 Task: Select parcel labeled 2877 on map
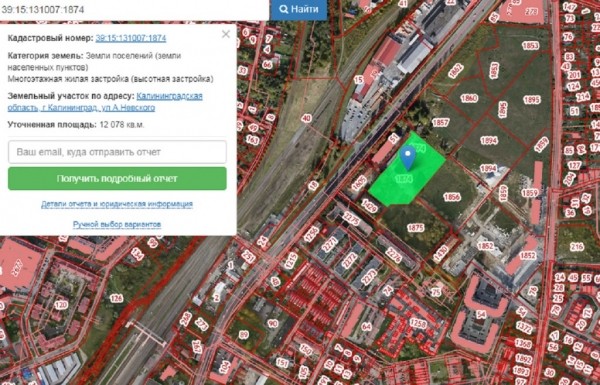tap(16, 268)
